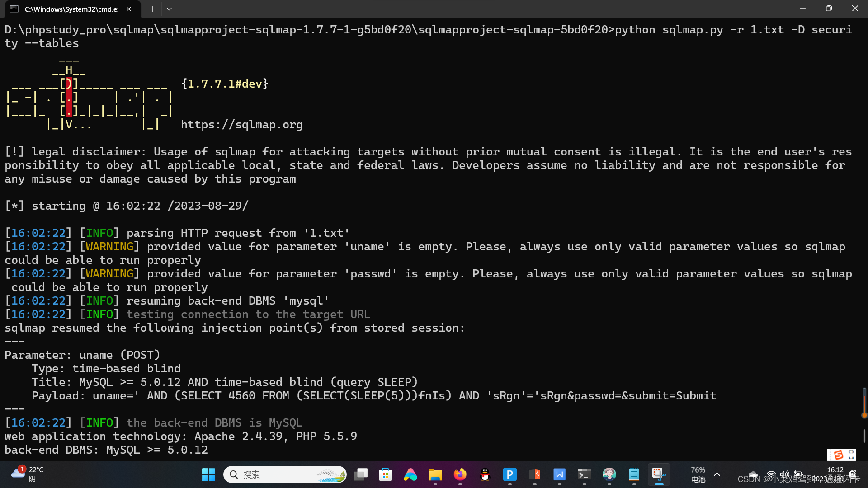
Task: Launch QQ from the taskbar
Action: pyautogui.click(x=485, y=474)
